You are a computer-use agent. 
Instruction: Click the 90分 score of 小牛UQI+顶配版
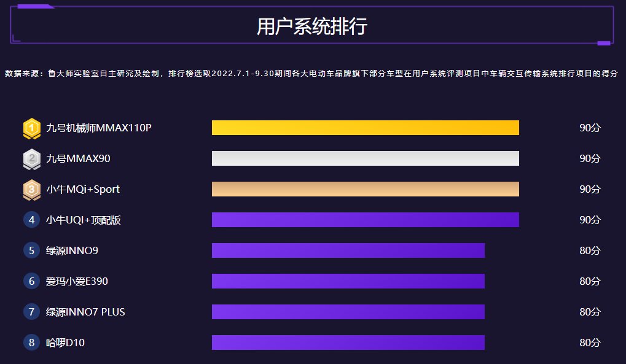coord(590,220)
